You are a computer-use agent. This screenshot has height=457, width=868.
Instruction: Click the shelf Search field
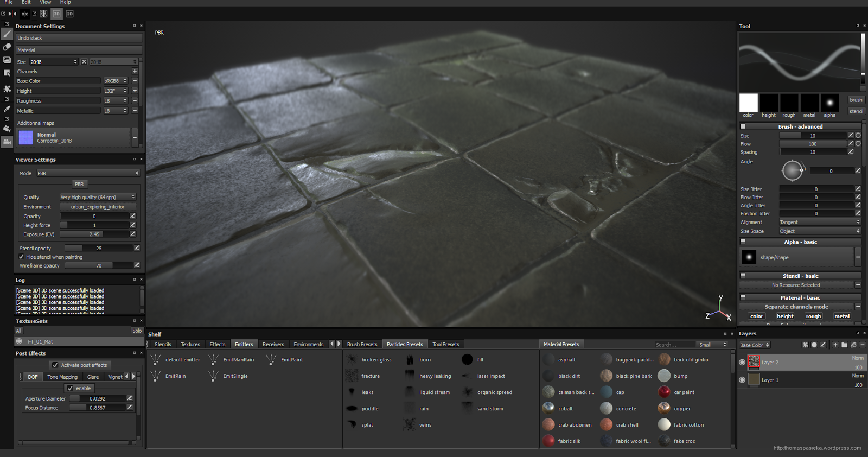674,345
